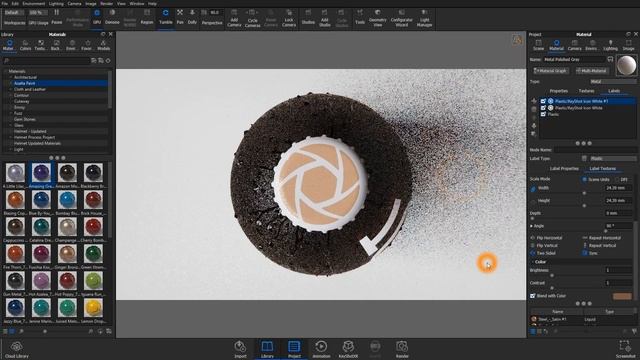Pause the real-time render
The height and width of the screenshot is (360, 640).
(57, 17)
